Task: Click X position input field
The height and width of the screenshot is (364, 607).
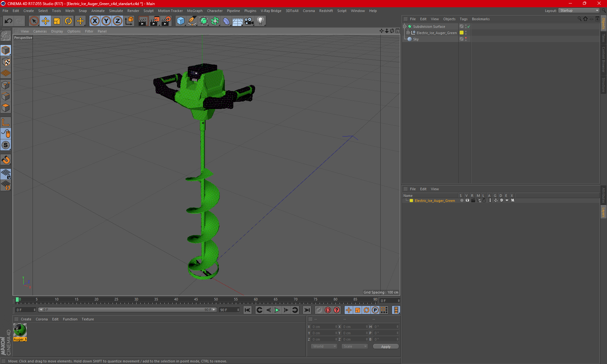Action: (324, 327)
